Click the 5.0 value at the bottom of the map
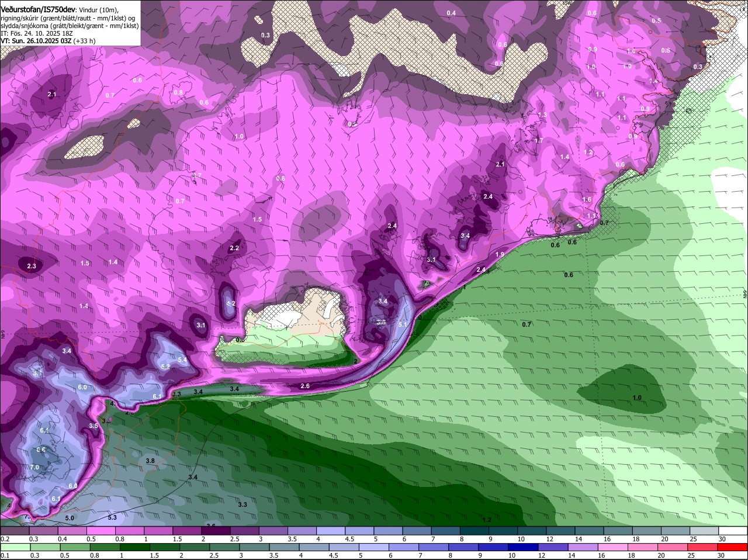Image resolution: width=748 pixels, height=560 pixels. (70, 518)
